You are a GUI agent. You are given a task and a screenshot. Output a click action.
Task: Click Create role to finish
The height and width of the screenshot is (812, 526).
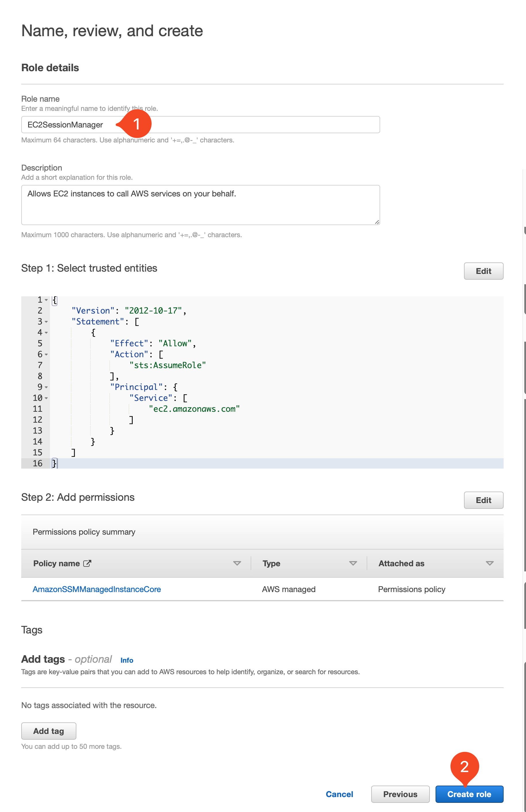(469, 794)
